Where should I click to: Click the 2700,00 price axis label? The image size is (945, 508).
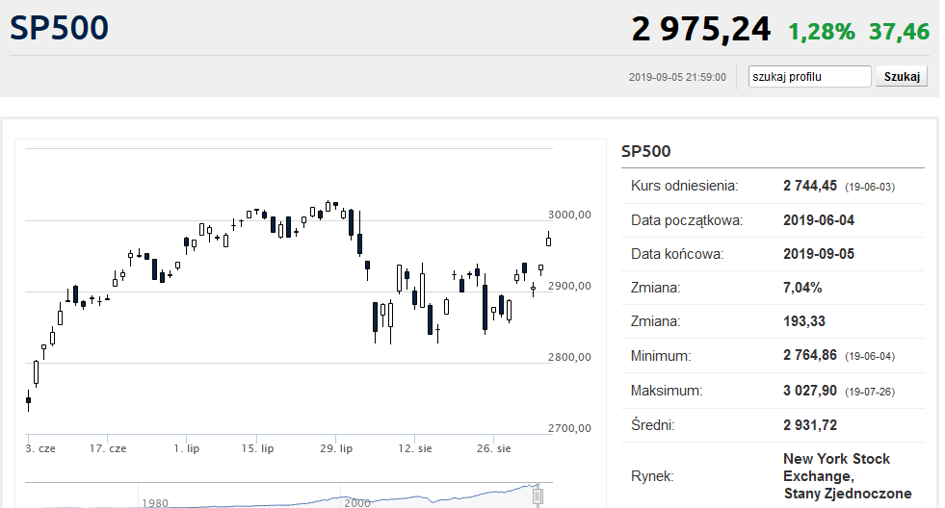click(570, 428)
